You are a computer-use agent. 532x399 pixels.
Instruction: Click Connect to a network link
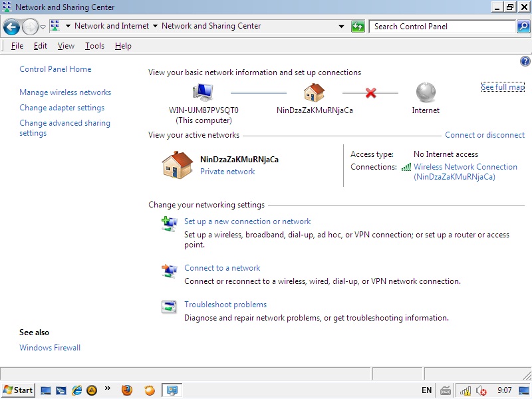coord(222,268)
